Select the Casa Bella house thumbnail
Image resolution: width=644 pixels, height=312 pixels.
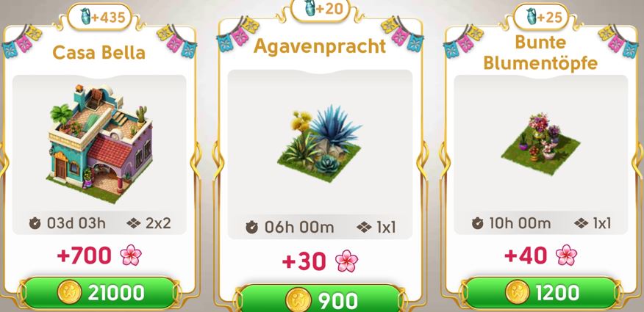(101, 145)
